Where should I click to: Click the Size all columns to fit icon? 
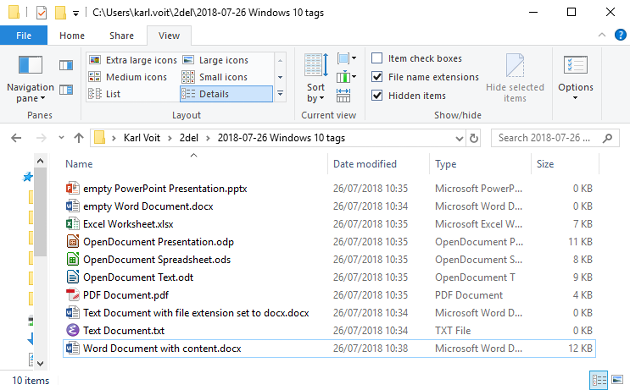click(x=343, y=96)
